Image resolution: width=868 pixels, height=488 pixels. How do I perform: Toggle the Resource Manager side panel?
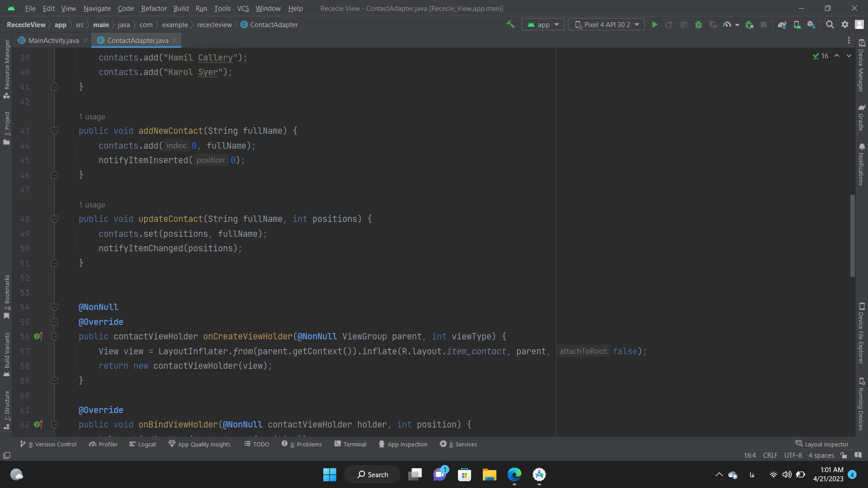(6, 69)
